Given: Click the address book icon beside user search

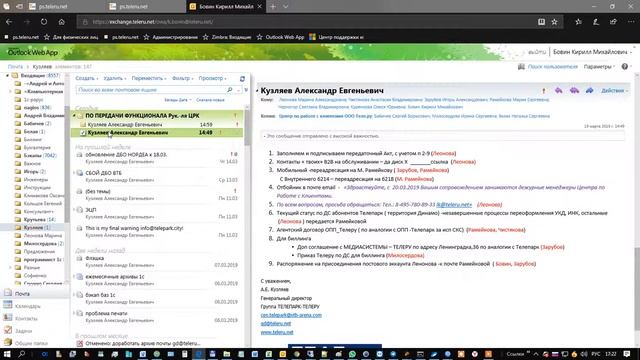Looking at the screenshot, I should (x=521, y=67).
